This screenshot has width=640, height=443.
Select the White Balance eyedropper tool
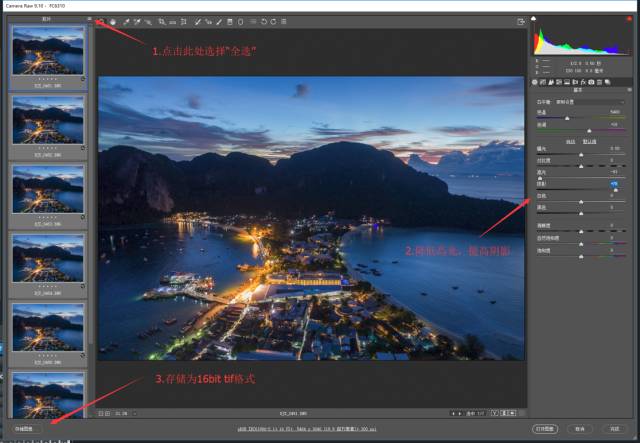126,21
